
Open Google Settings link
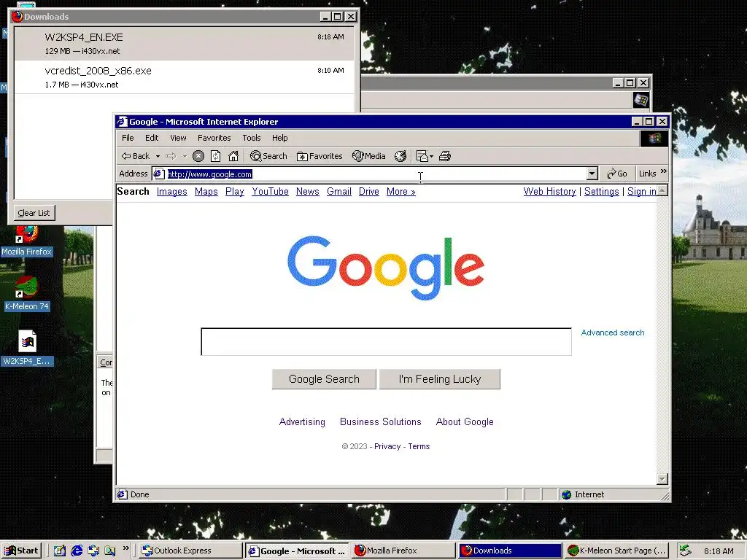pos(602,192)
